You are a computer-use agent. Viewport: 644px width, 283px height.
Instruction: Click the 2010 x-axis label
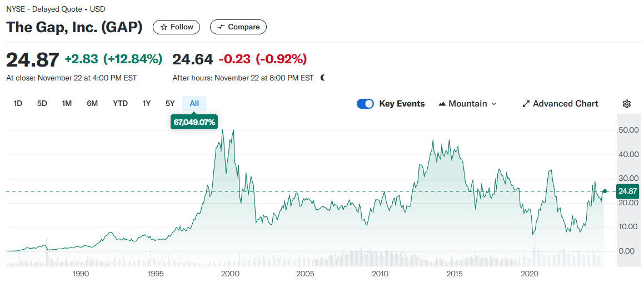click(380, 274)
